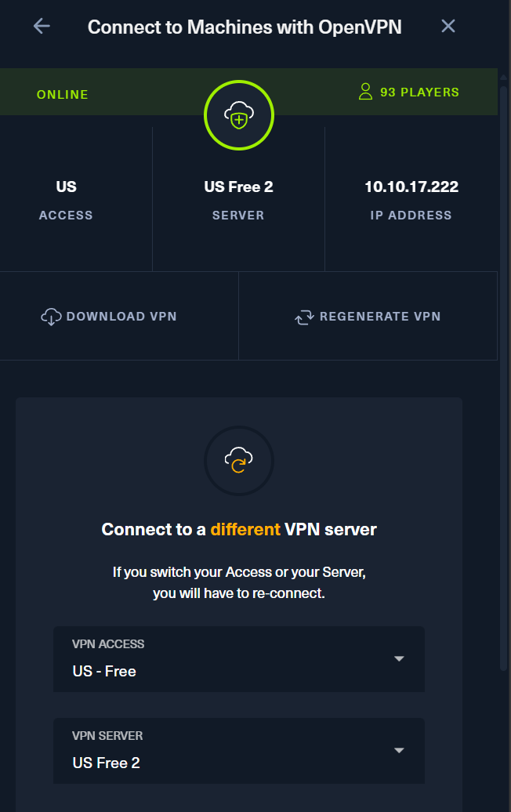Open the VPN Server dropdown

[238, 751]
